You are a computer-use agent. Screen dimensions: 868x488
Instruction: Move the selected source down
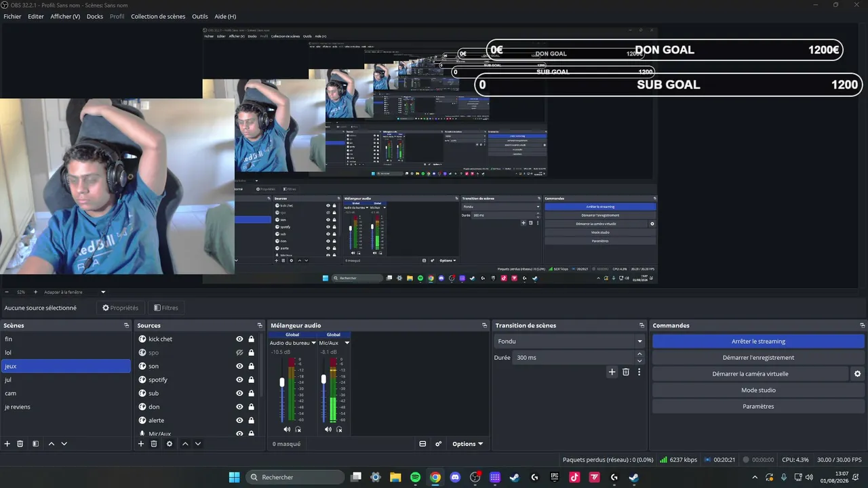point(198,444)
